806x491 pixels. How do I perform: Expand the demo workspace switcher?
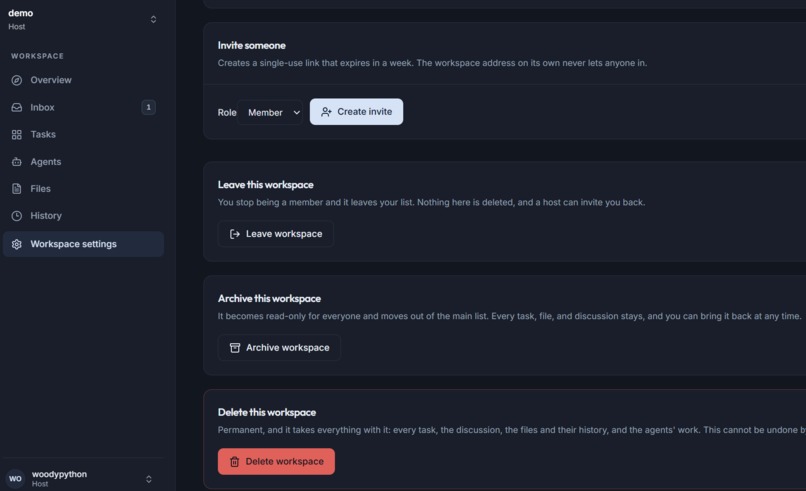(x=153, y=20)
